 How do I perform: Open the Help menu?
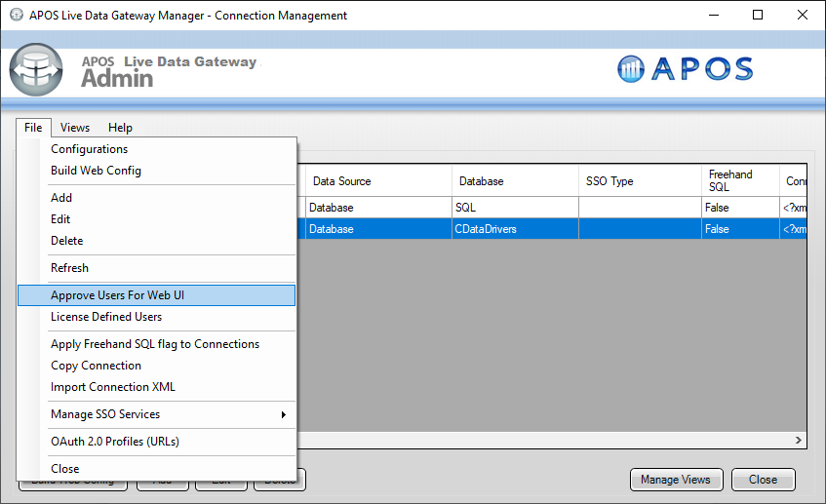click(x=120, y=128)
